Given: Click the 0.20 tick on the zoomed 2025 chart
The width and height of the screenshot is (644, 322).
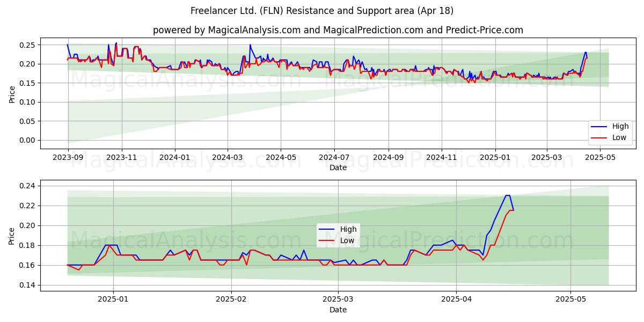Looking at the screenshot, I should click(x=27, y=225).
